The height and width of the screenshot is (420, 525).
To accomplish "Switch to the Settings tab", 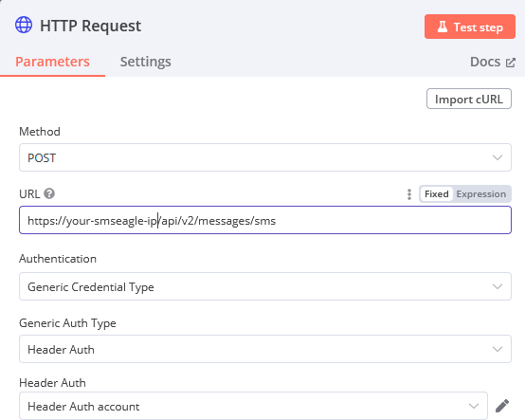I will 146,62.
